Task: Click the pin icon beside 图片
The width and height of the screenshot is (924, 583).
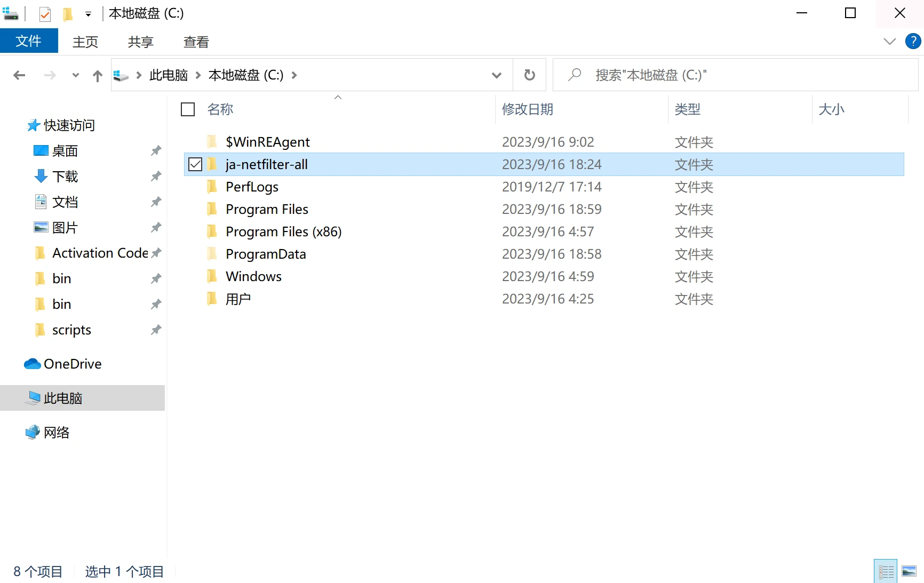Action: (156, 228)
